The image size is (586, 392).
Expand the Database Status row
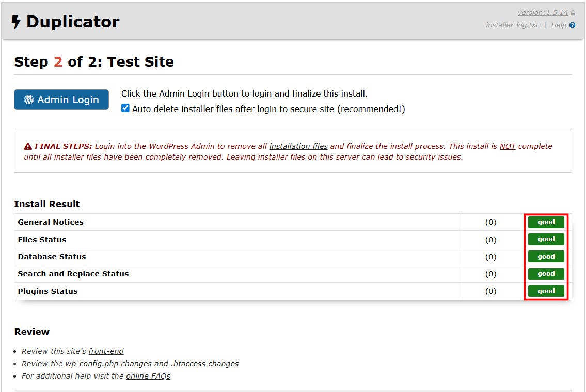tap(52, 257)
